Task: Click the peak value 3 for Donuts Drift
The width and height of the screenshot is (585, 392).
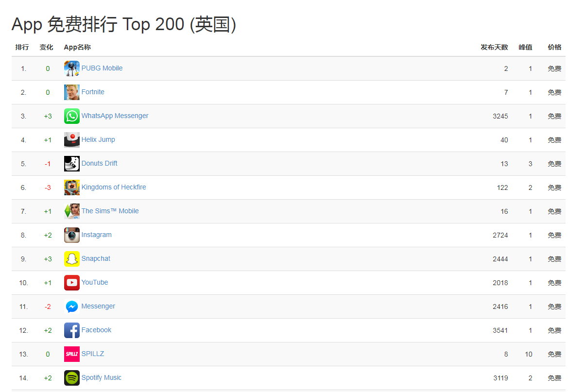Action: (x=531, y=164)
